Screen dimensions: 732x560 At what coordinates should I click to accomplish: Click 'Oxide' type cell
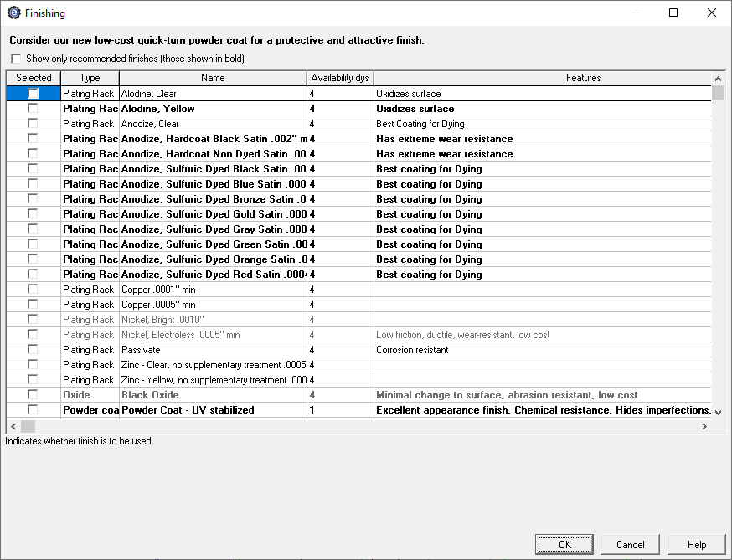click(90, 395)
